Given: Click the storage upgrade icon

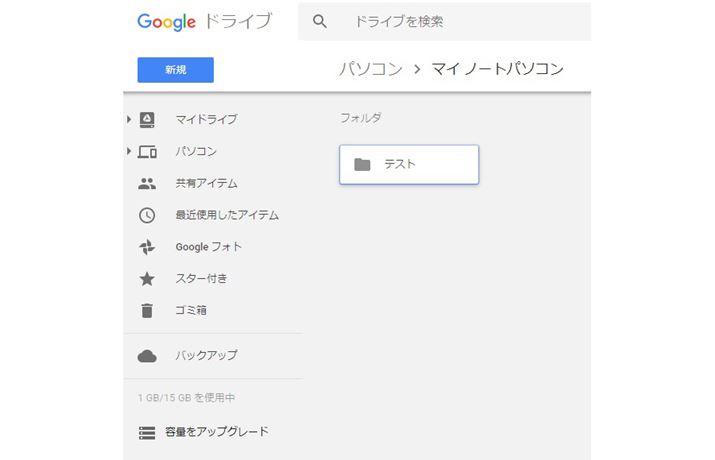Looking at the screenshot, I should click(x=147, y=433).
